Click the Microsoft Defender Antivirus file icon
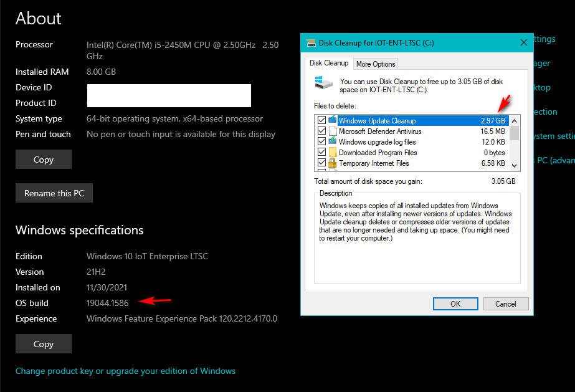 pos(333,131)
